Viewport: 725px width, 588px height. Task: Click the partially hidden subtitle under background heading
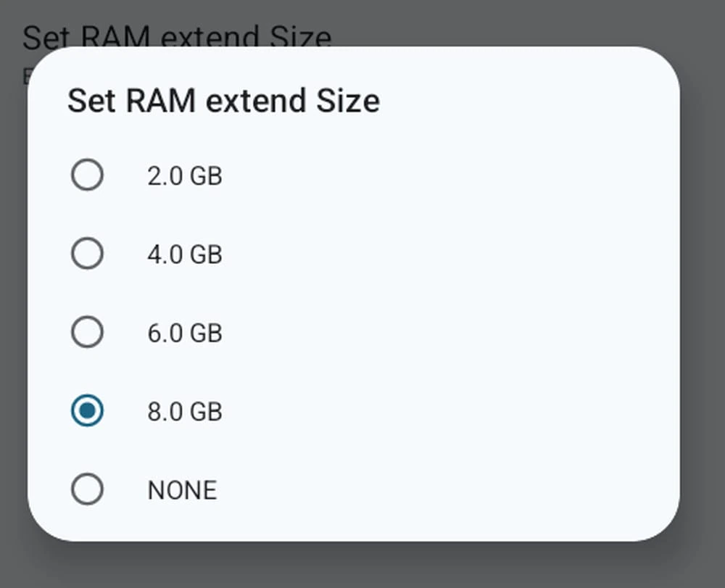click(25, 75)
